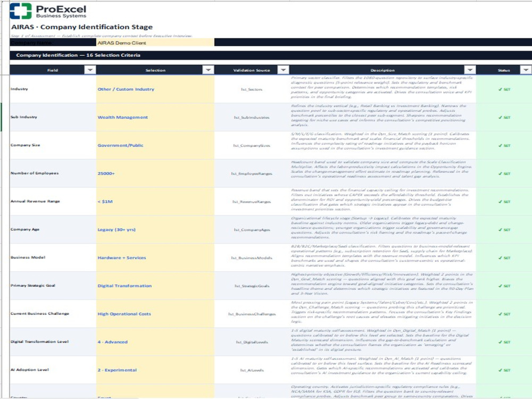Screen dimensions: 532x399
Task: Click the Business Model field label
Action: pos(28,257)
